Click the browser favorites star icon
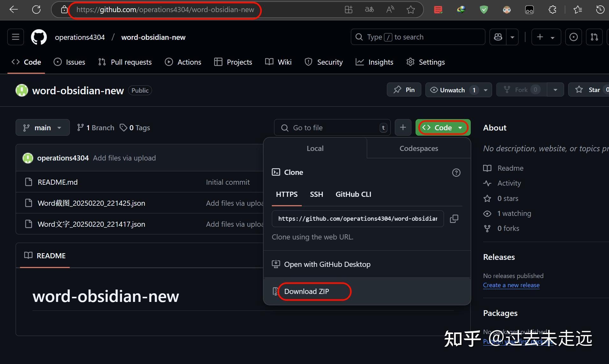Screen dimensions: 609x364 410,10
